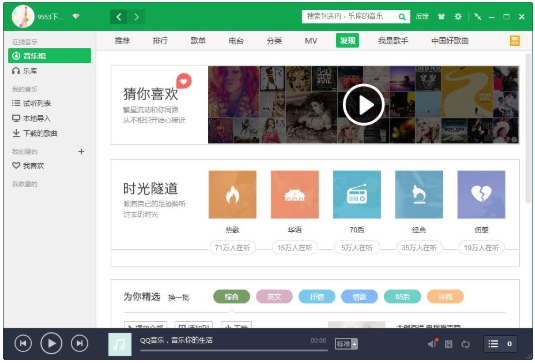Select the green 综合 tag pill
Viewport: 535px width, 363px height.
tap(232, 296)
